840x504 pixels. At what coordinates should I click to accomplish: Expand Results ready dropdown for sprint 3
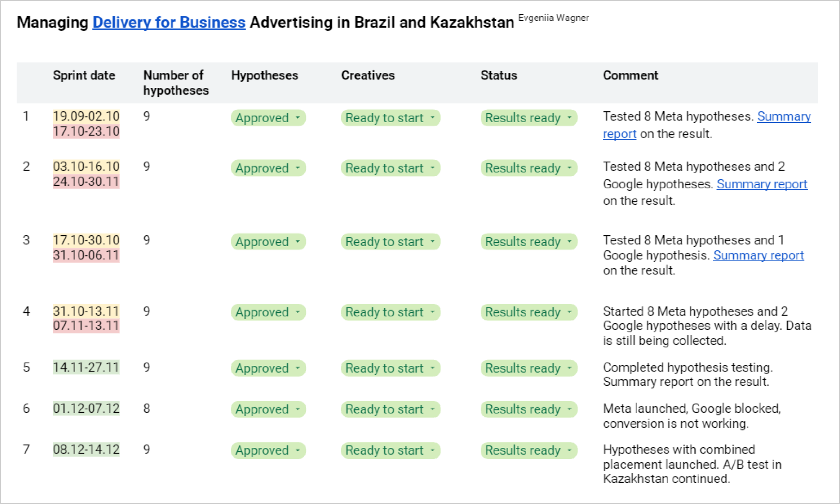tap(570, 242)
